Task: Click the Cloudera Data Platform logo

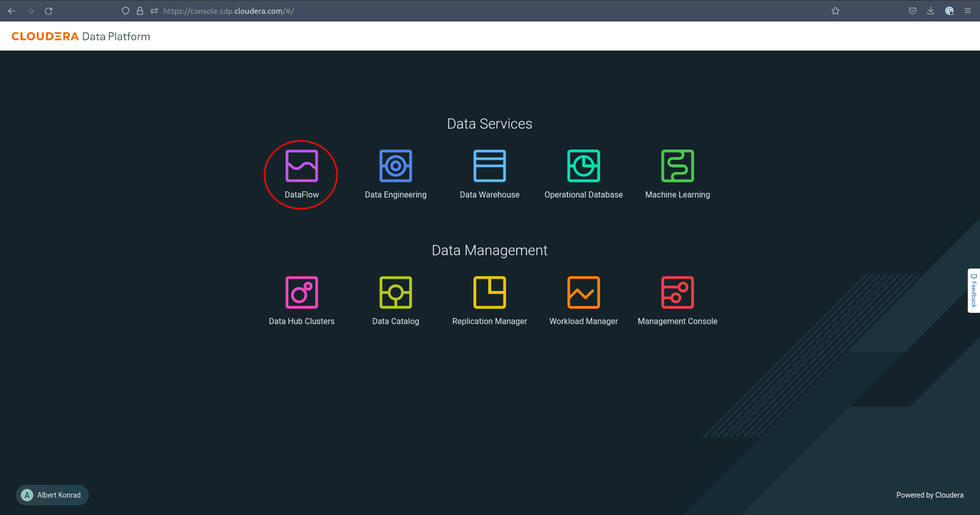Action: (81, 37)
